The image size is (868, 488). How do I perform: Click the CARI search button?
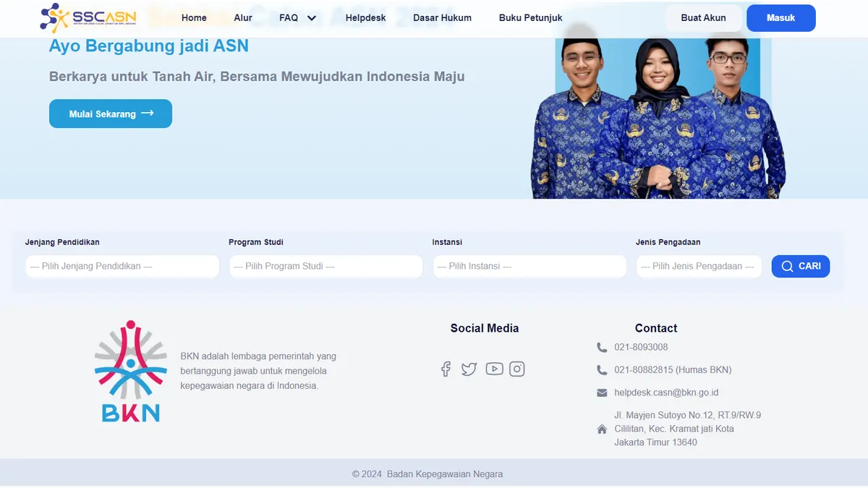(x=801, y=266)
